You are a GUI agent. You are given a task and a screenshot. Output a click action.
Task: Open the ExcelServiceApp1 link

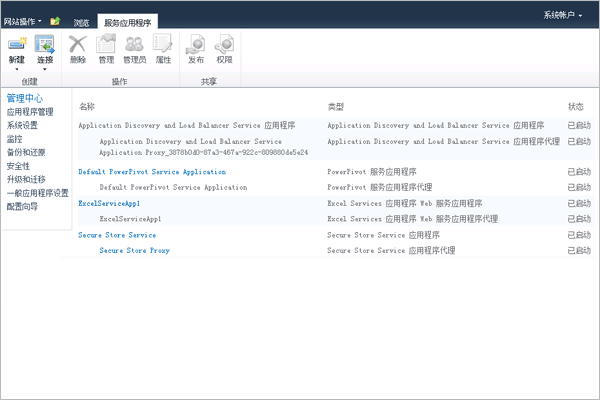point(109,203)
